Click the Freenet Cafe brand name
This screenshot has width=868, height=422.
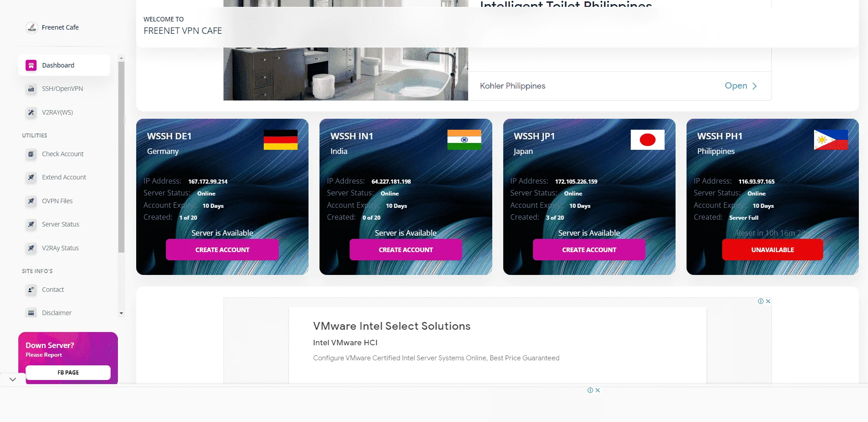60,27
